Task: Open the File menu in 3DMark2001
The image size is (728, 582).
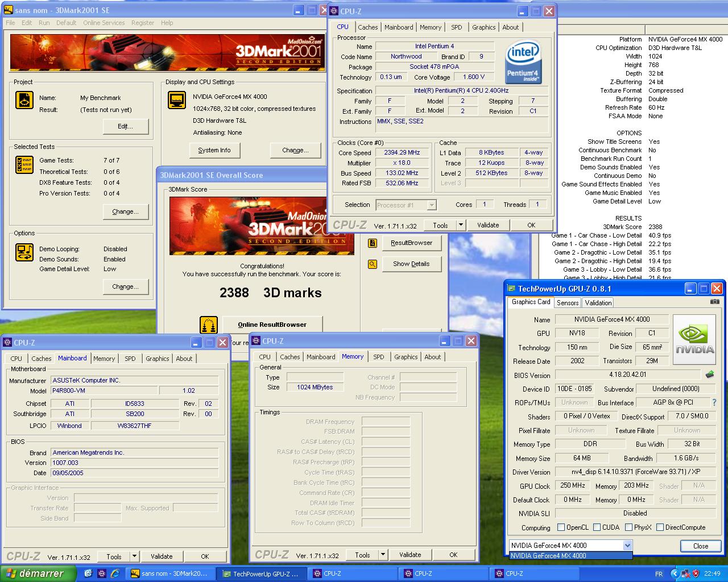Action: click(x=11, y=23)
